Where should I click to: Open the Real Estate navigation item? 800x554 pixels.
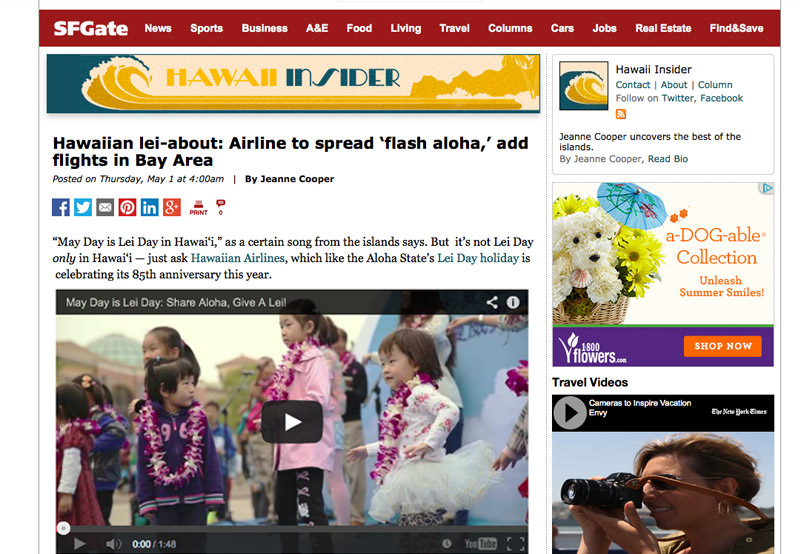663,28
